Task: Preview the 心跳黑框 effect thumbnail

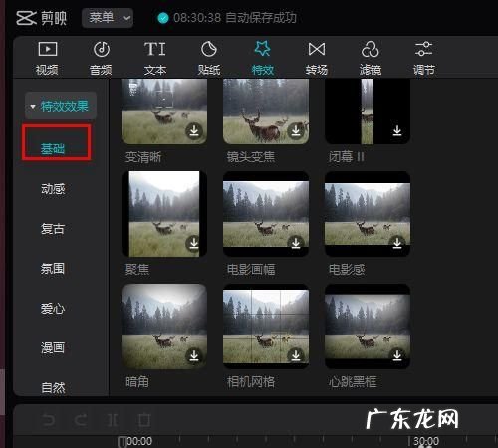Action: (x=368, y=327)
